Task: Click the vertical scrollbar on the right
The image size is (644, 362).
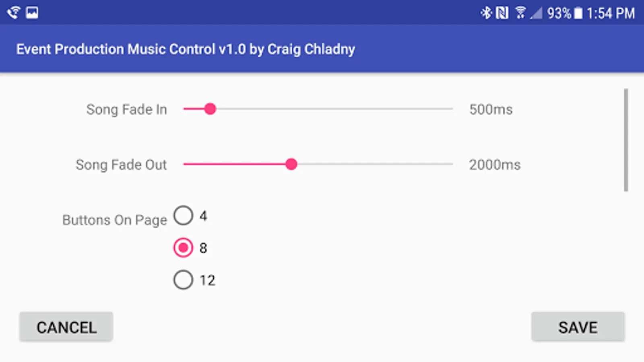Action: [626, 140]
